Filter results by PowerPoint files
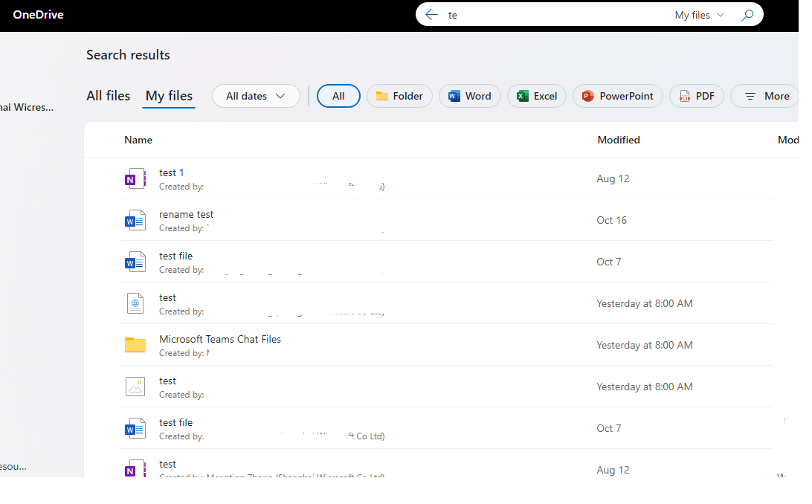Image resolution: width=812 pixels, height=504 pixels. [x=617, y=96]
